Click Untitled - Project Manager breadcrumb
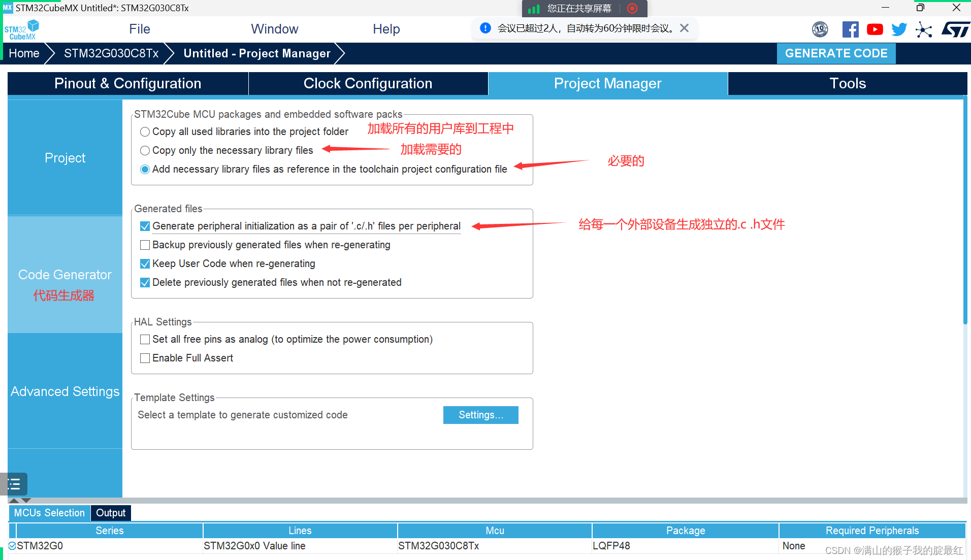Viewport: 971px width, 560px height. (257, 53)
